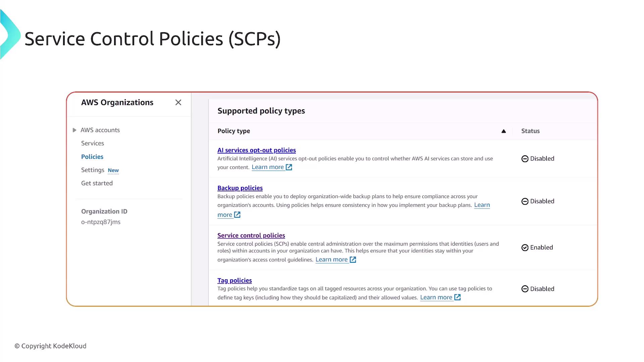Click external link icon for SCP Learn more
Screen dimensions: 644x362
pyautogui.click(x=353, y=260)
